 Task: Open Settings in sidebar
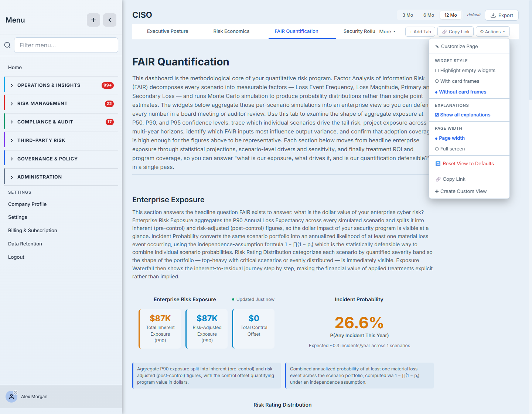17,217
